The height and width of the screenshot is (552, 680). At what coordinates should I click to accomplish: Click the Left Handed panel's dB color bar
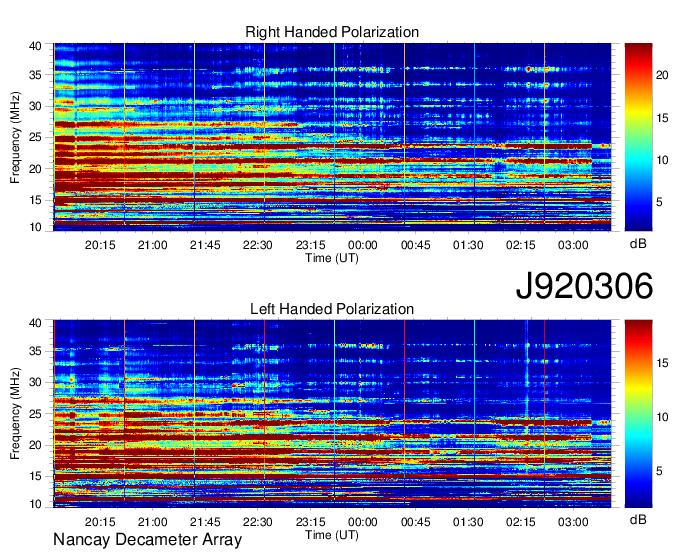click(638, 414)
